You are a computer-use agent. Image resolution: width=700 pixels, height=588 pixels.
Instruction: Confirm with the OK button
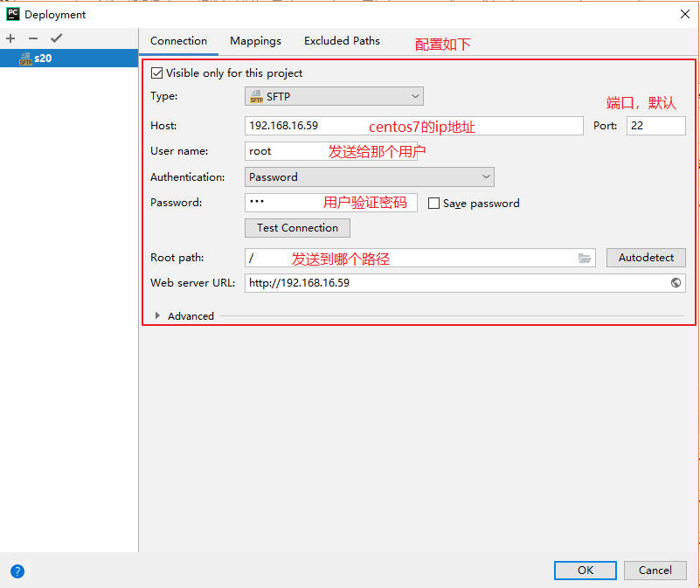click(586, 571)
